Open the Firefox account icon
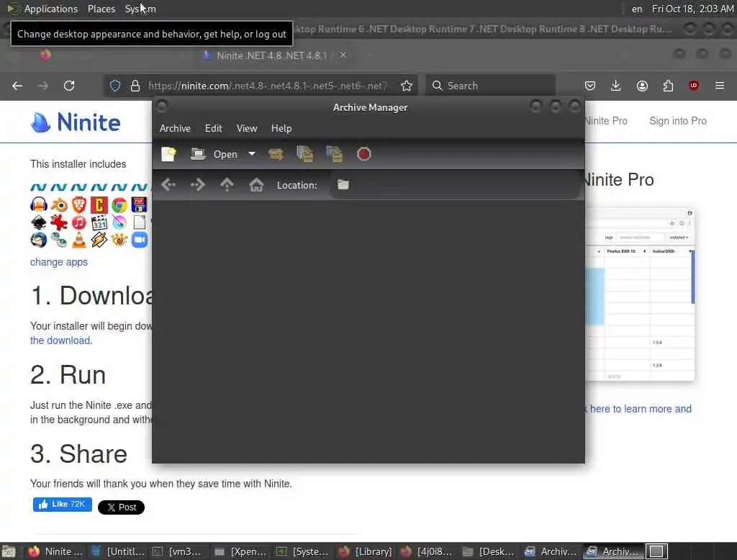737x560 pixels. [x=642, y=86]
